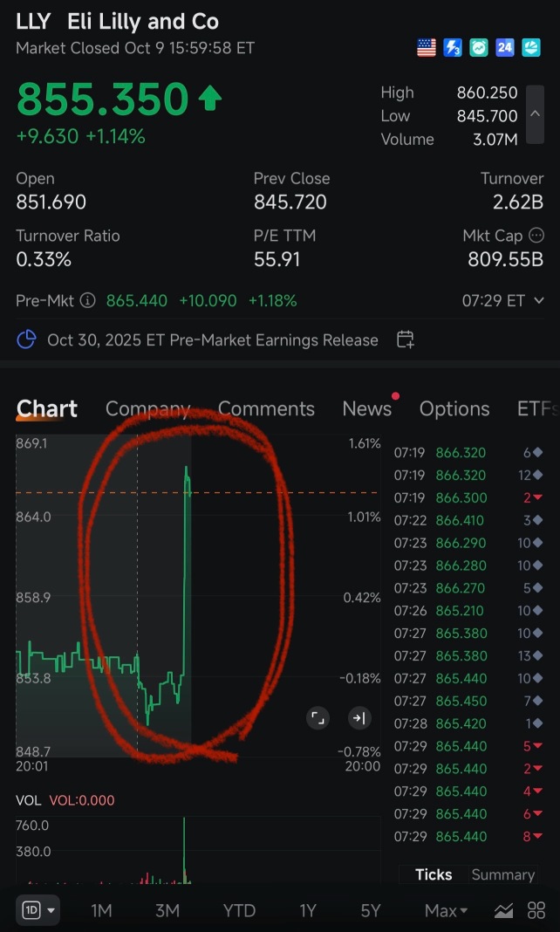The image size is (560, 932).
Task: Open the Max time range dropdown
Action: (x=446, y=910)
